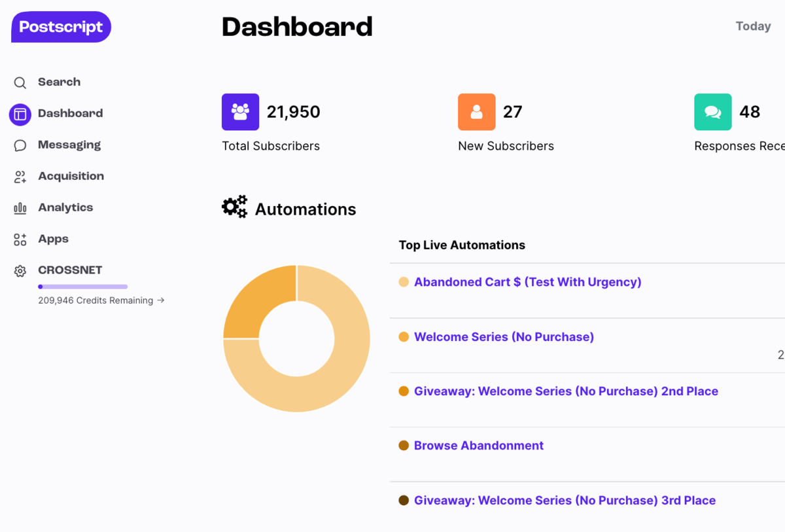Screen dimensions: 785x532
Task: Open the Browse Abandonment automation
Action: click(478, 446)
